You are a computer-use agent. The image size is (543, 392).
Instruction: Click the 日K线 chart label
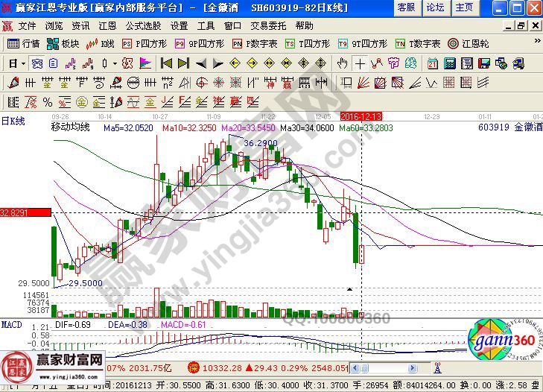pos(13,121)
